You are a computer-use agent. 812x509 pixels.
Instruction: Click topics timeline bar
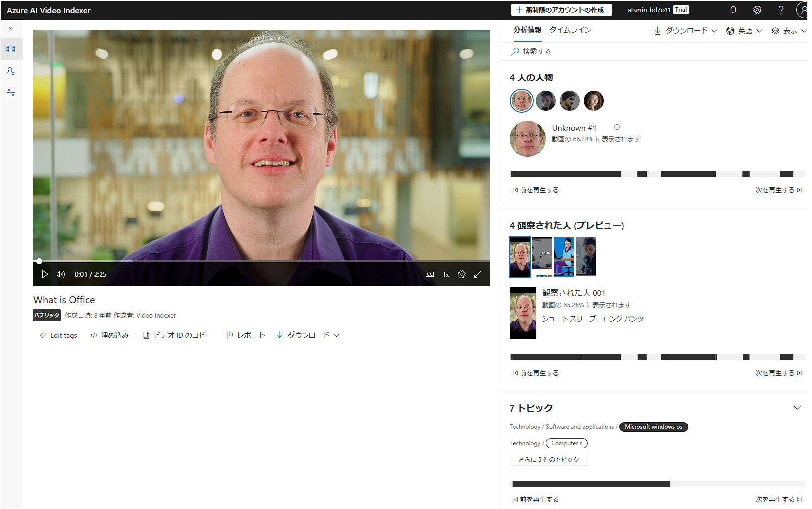click(658, 484)
